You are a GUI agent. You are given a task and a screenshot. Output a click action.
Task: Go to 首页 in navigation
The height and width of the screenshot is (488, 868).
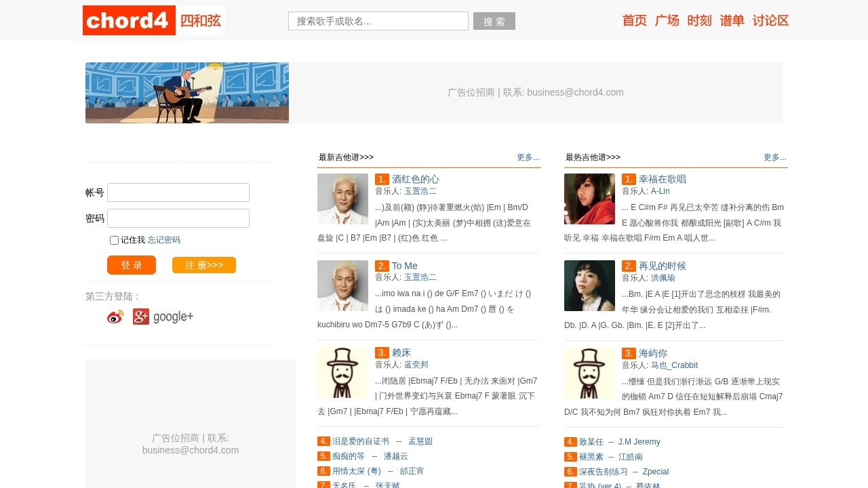click(634, 20)
